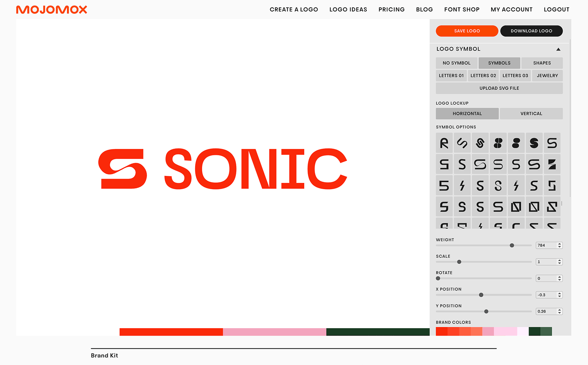This screenshot has height=365, width=588.
Task: Click the Scale slider handle
Action: (x=459, y=262)
